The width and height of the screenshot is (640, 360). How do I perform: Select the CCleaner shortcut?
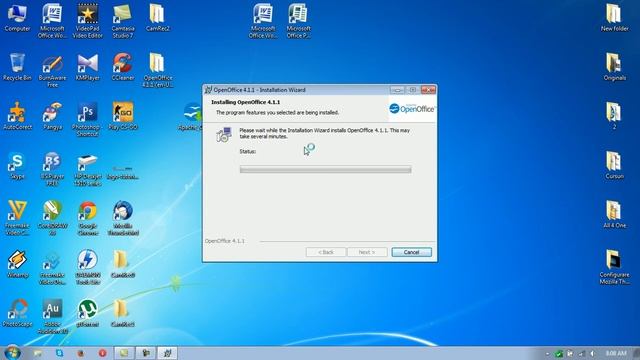point(123,67)
